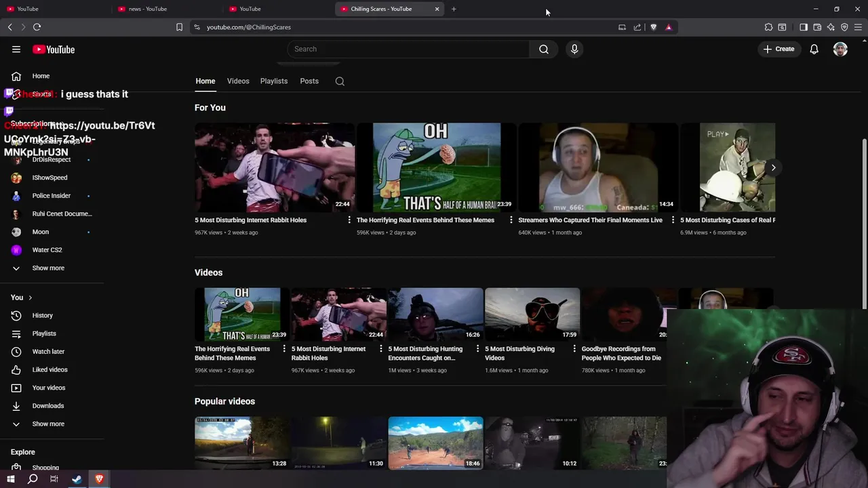Open the browser main menu

[858, 27]
